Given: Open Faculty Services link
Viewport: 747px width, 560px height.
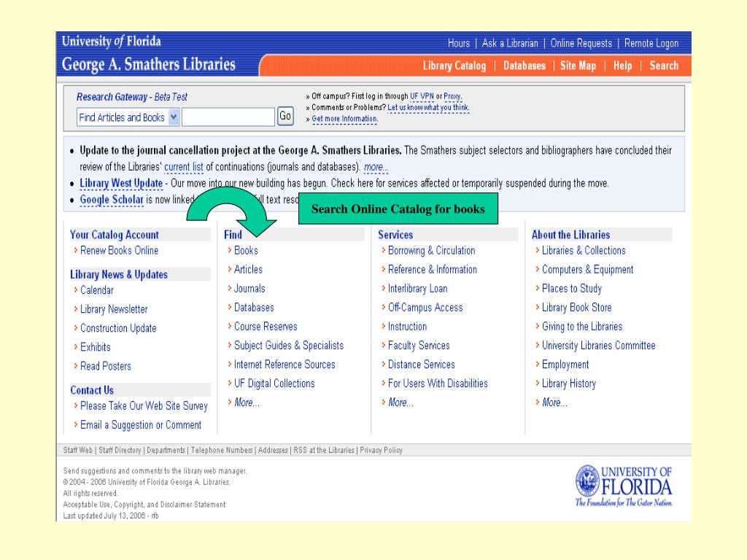Looking at the screenshot, I should (419, 346).
